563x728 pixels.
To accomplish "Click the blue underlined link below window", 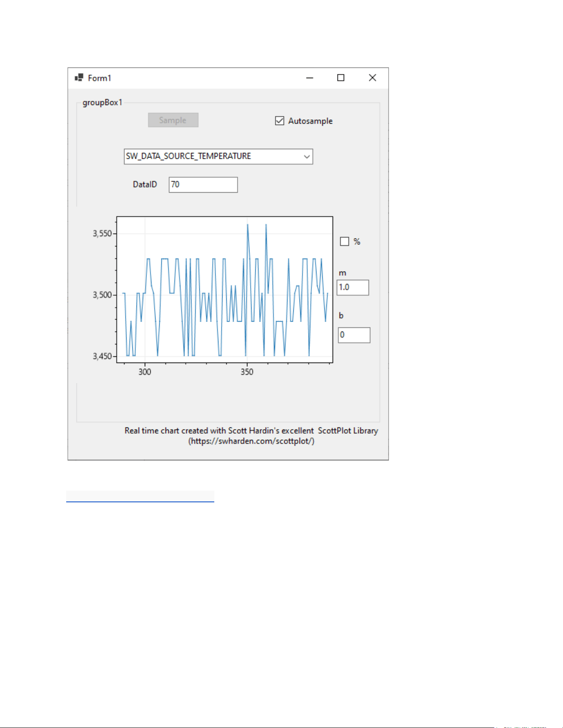I will [140, 496].
